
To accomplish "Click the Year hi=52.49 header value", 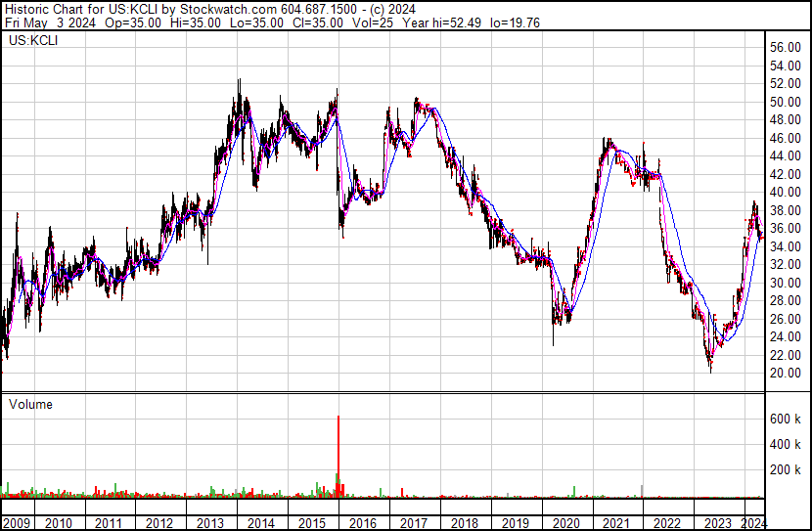I will [442, 22].
